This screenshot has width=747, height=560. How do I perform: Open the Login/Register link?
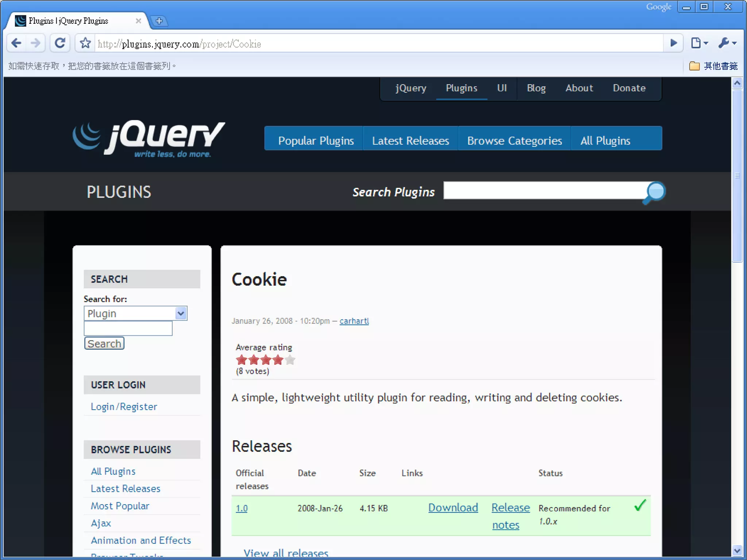point(124,407)
